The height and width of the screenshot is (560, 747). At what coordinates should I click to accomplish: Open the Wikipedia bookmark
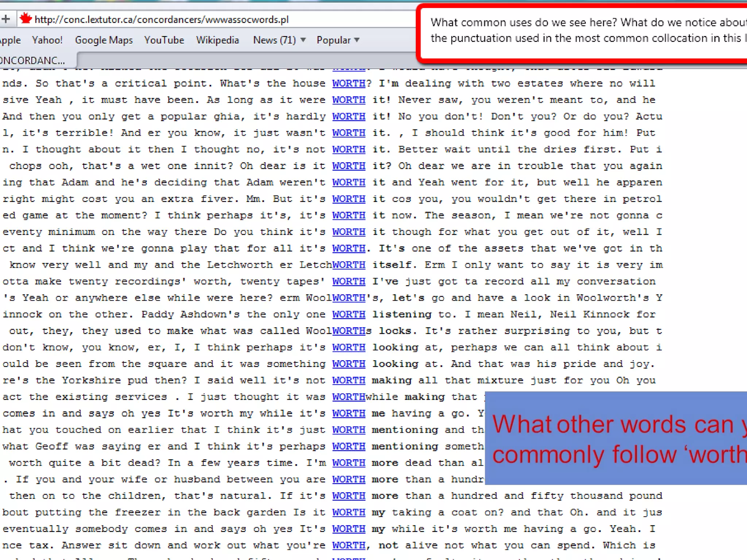tap(217, 40)
